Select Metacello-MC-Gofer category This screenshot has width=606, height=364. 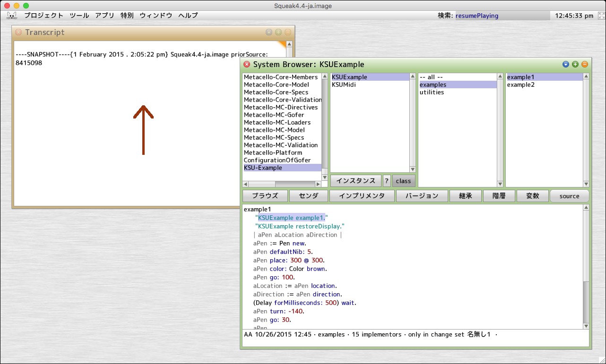coord(282,115)
